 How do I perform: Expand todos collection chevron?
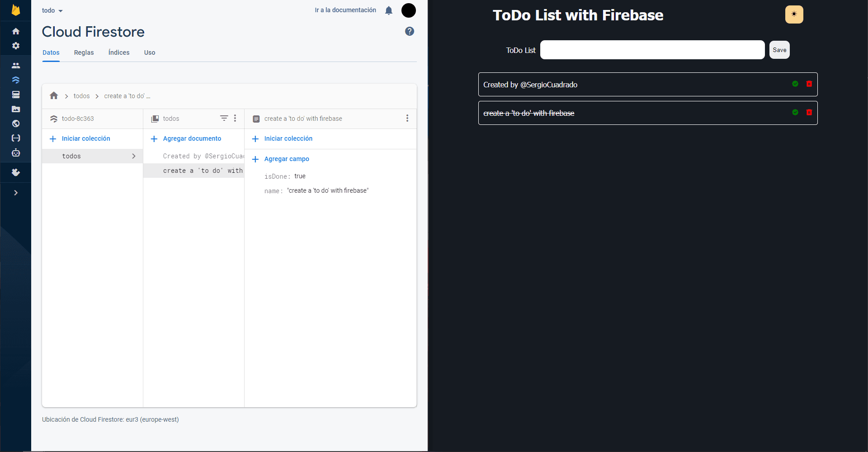point(134,156)
